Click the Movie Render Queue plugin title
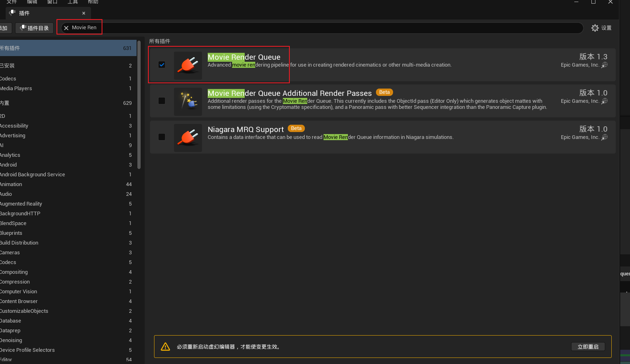This screenshot has width=630, height=364. point(244,57)
